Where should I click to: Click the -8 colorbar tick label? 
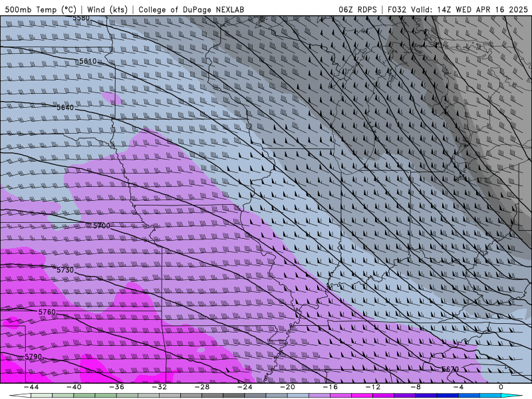tap(415, 387)
